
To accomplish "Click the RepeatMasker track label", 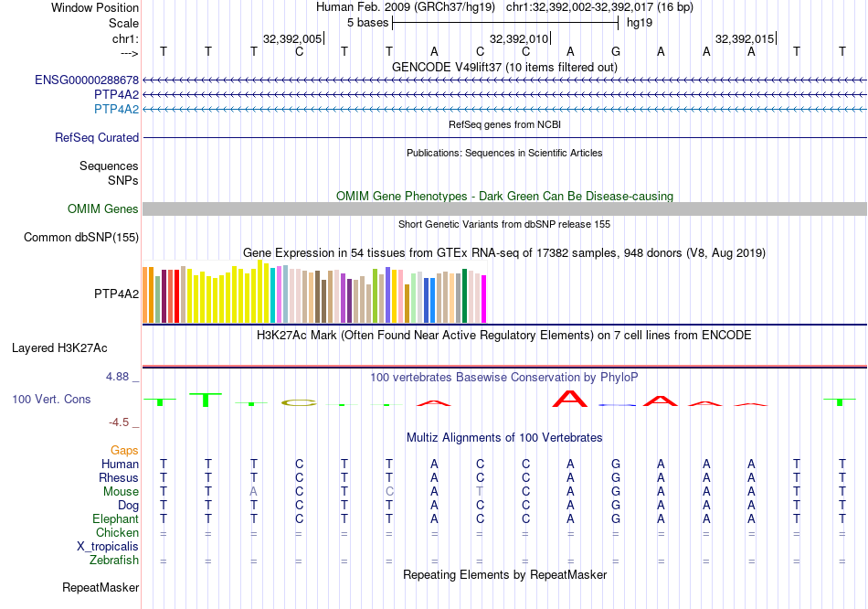I will pos(101,587).
